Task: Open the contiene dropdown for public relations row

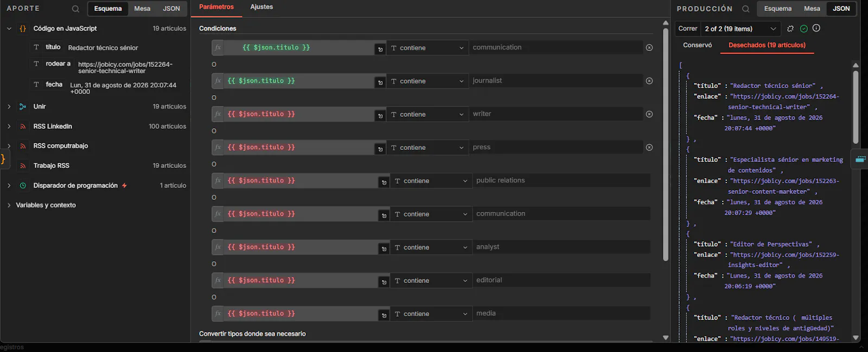Action: pyautogui.click(x=431, y=181)
